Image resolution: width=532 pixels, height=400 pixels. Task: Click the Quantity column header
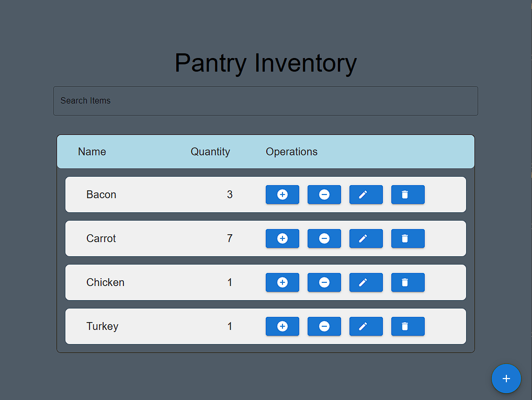210,152
